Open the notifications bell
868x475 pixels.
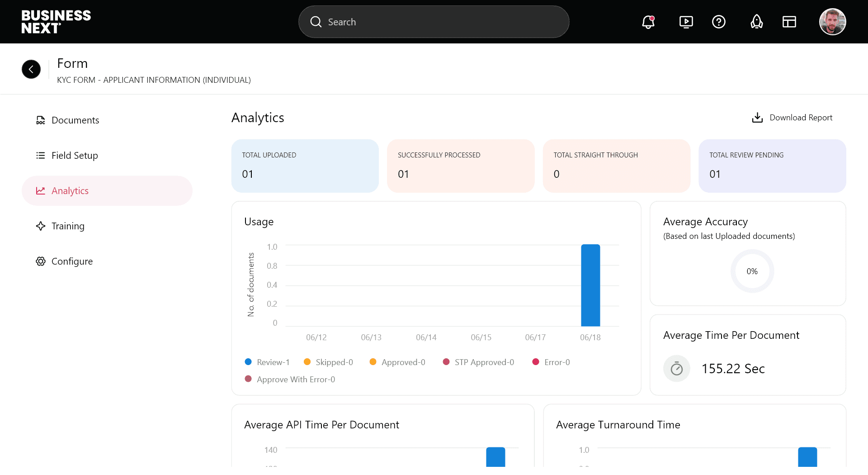coord(648,22)
